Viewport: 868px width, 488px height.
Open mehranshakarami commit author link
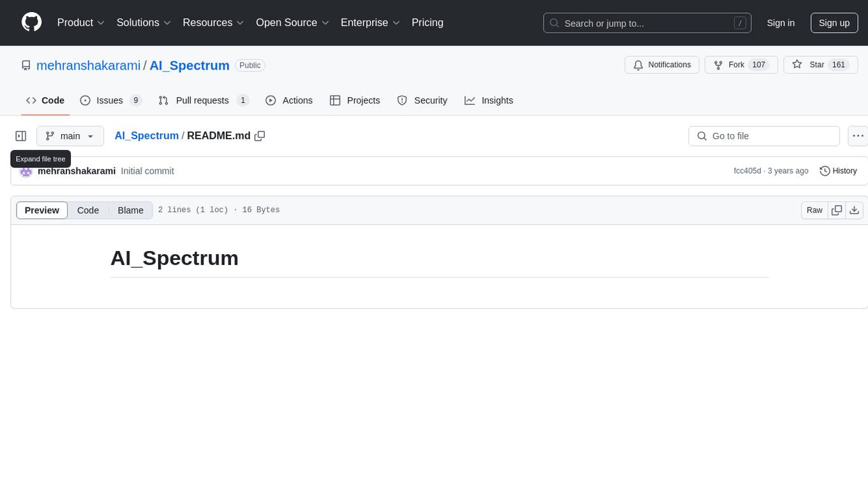click(x=77, y=171)
